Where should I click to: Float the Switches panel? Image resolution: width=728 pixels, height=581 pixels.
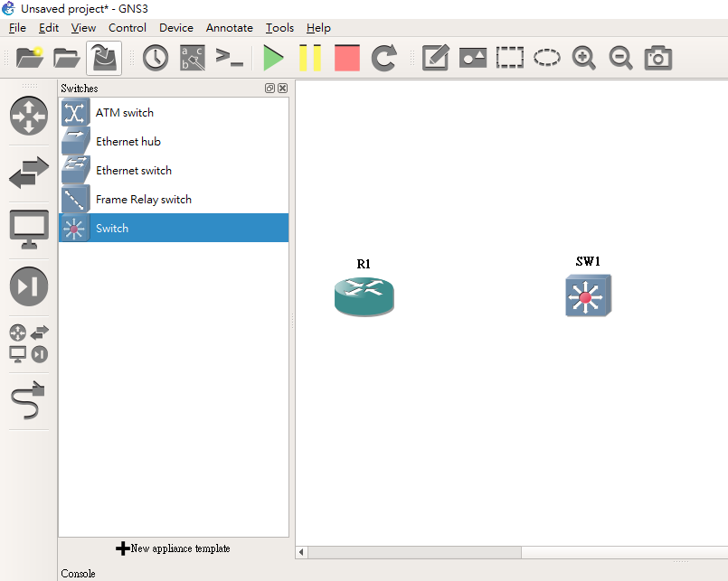(269, 89)
